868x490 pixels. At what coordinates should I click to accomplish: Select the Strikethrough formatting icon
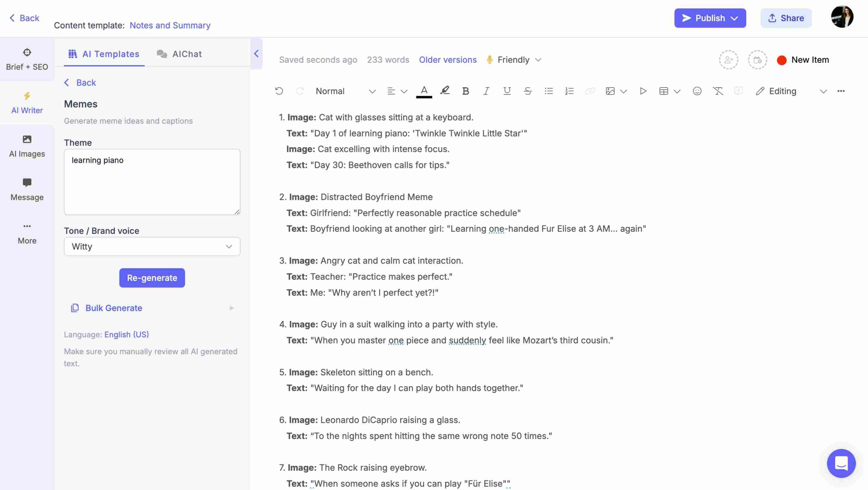(x=528, y=91)
